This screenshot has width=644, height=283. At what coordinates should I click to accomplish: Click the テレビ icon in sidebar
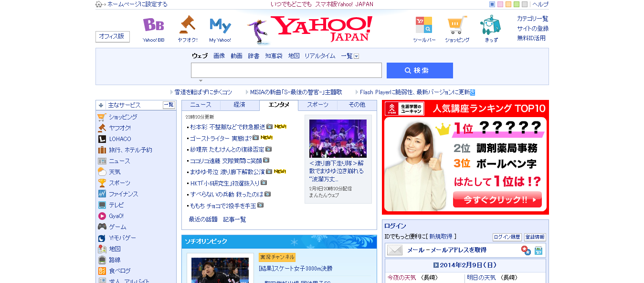pos(102,205)
